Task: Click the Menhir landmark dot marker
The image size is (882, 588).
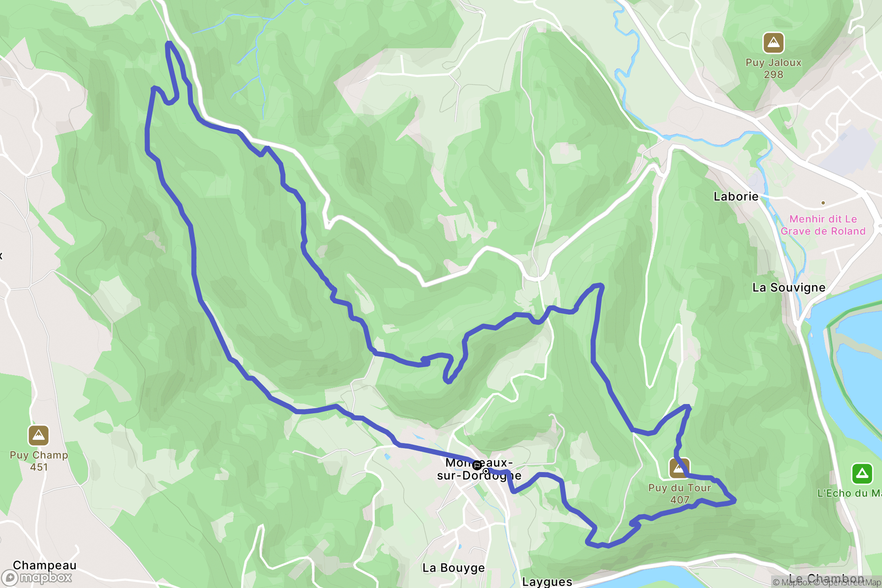Action: 823,203
